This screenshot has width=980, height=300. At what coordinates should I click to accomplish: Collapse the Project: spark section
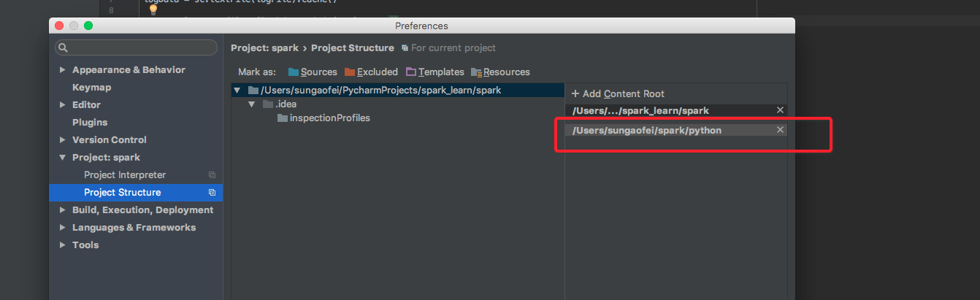click(62, 158)
